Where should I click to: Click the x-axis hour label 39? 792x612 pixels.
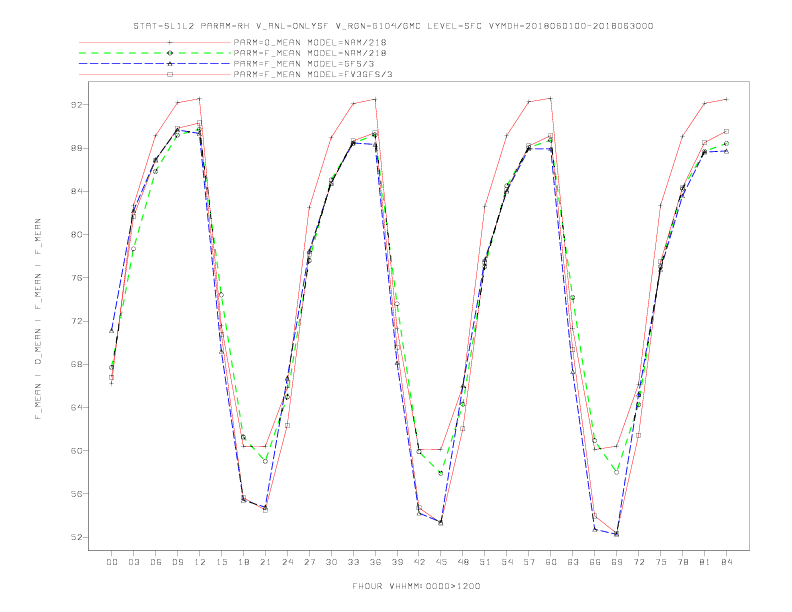pyautogui.click(x=397, y=562)
